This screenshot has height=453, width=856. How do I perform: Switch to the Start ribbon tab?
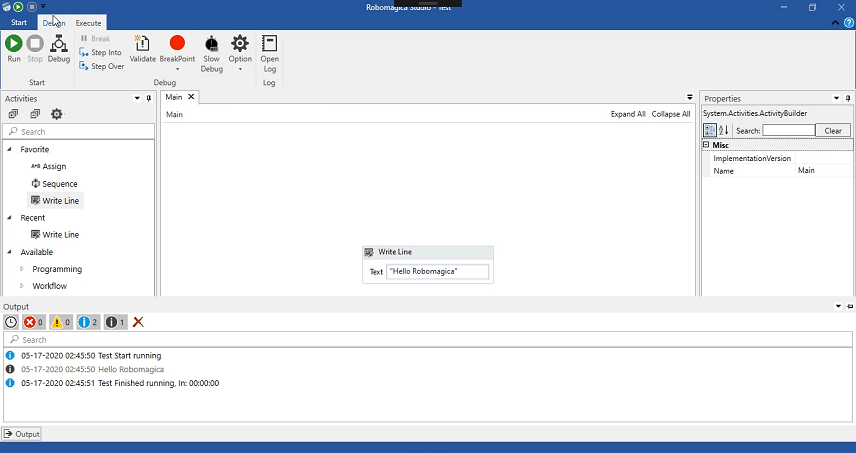pos(19,23)
